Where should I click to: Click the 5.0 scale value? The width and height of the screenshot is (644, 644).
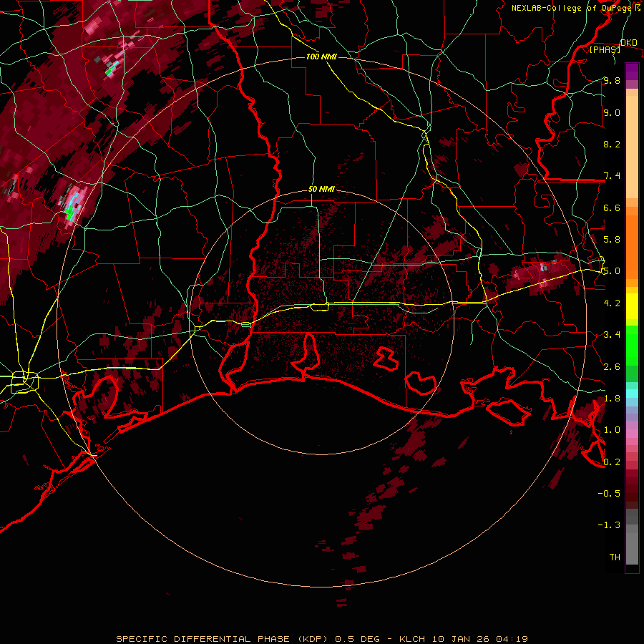coord(612,271)
